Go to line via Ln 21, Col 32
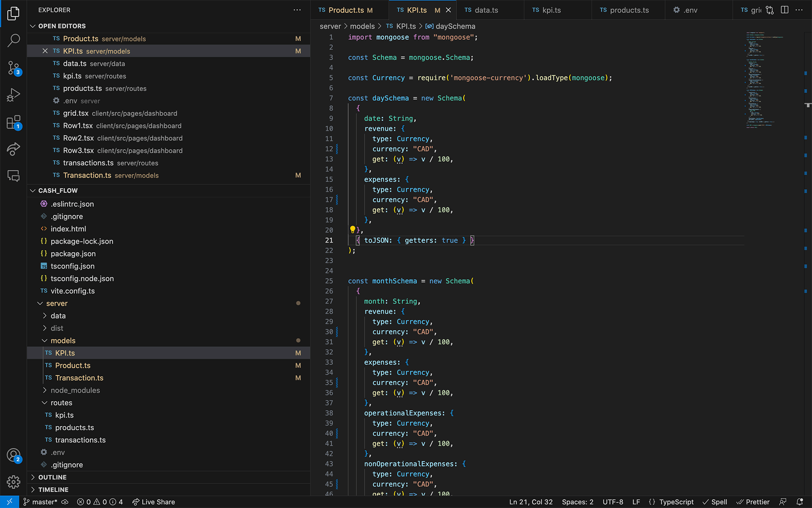This screenshot has width=812, height=508. tap(531, 502)
